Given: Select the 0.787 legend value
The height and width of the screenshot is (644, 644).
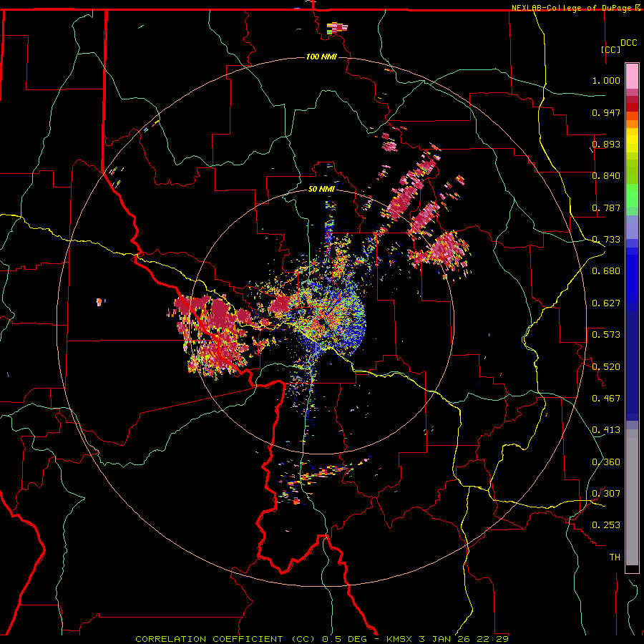Looking at the screenshot, I should pos(606,208).
